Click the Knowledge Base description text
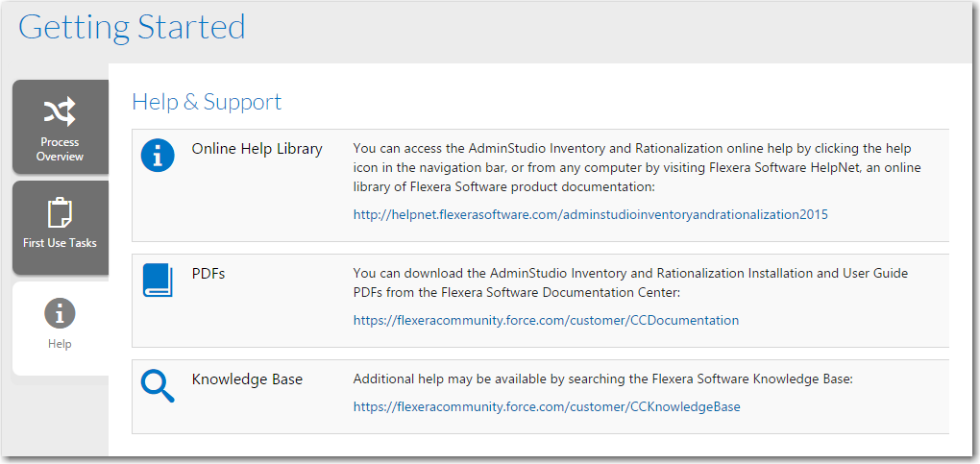Screen dimensions: 980x464 coord(603,379)
